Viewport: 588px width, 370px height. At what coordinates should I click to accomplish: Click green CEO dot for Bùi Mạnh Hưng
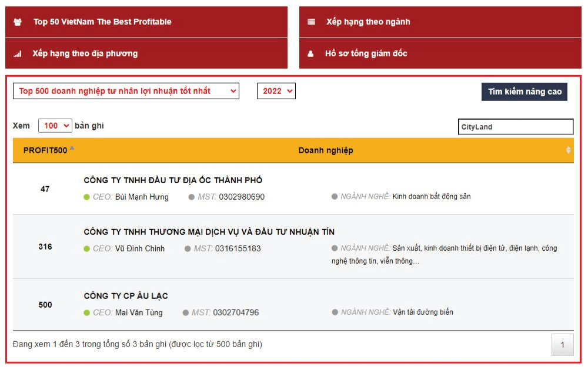(86, 197)
